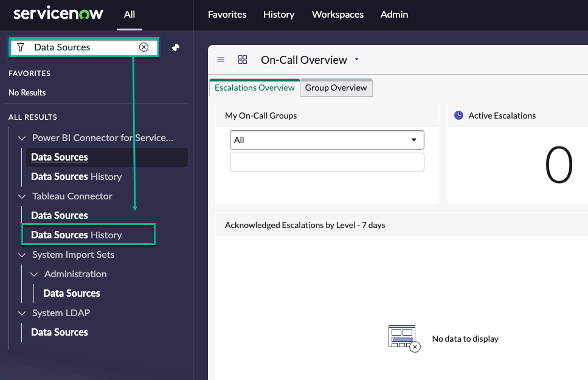This screenshot has height=380, width=588.
Task: Collapse the System Import Sets section
Action: pyautogui.click(x=22, y=255)
